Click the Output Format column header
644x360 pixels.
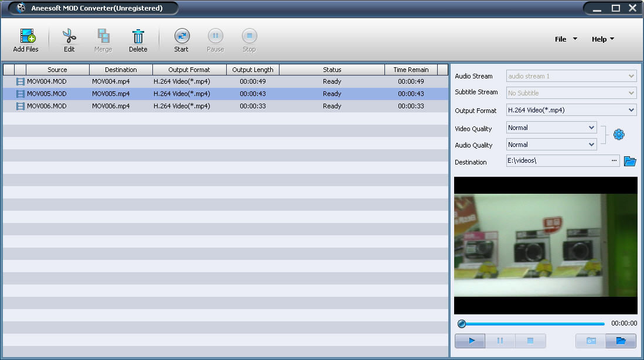(189, 70)
